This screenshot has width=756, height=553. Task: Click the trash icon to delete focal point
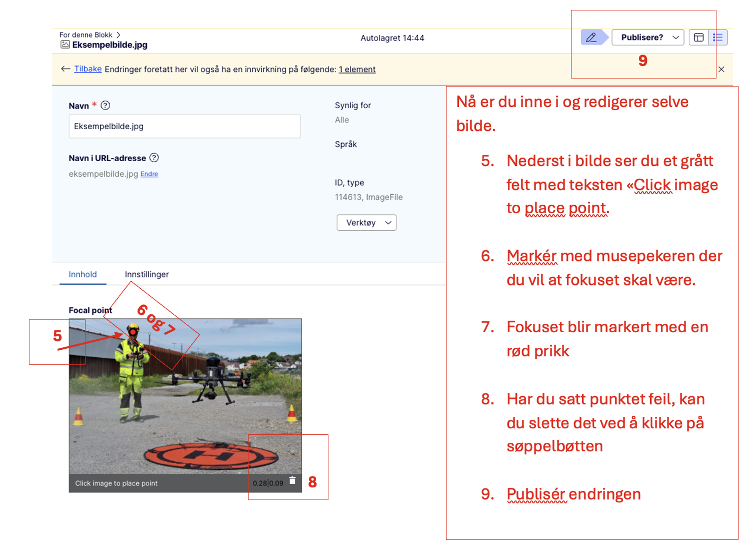coord(292,480)
